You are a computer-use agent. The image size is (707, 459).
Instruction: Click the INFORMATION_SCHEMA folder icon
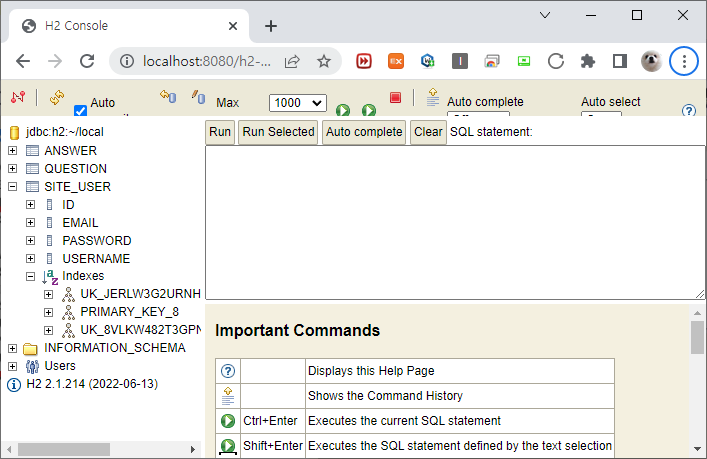click(x=30, y=349)
